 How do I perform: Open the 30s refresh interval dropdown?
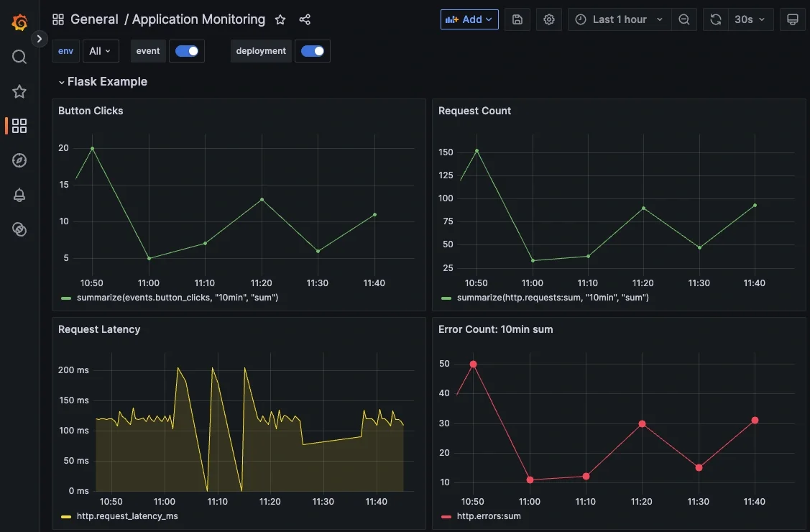750,19
